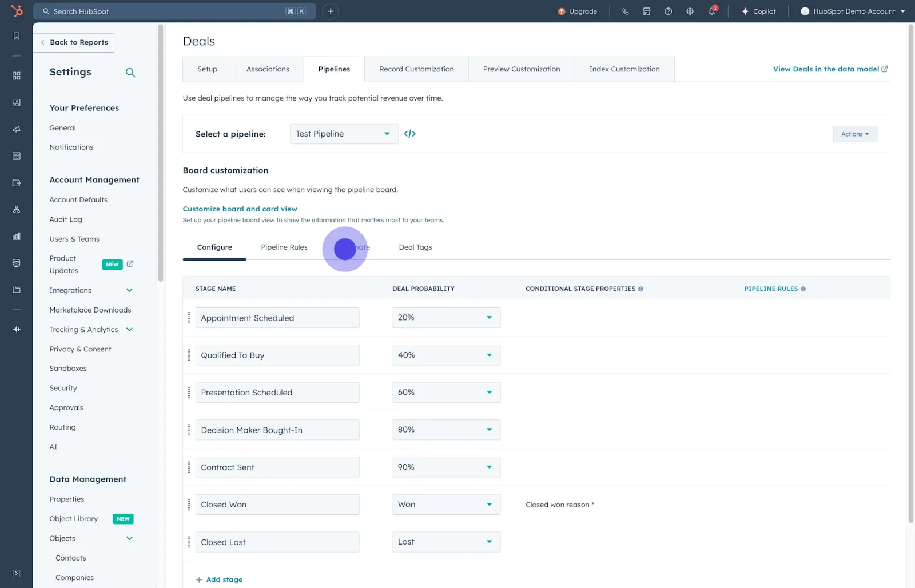Open the Lost probability dropdown

[x=446, y=542]
